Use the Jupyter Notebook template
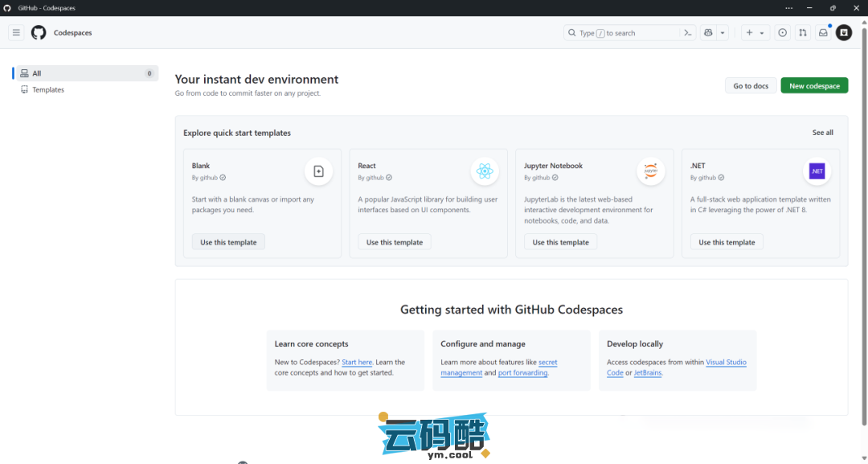The width and height of the screenshot is (868, 464). [x=560, y=242]
